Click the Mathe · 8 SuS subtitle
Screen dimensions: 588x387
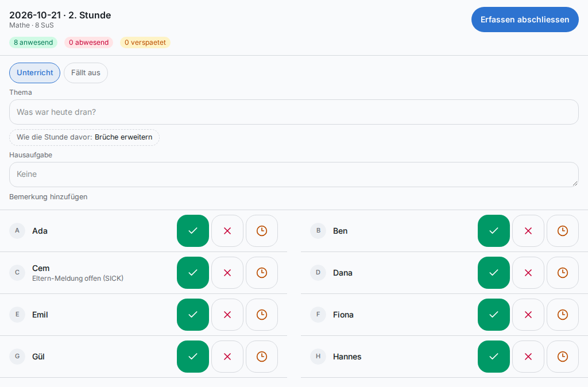(x=32, y=25)
